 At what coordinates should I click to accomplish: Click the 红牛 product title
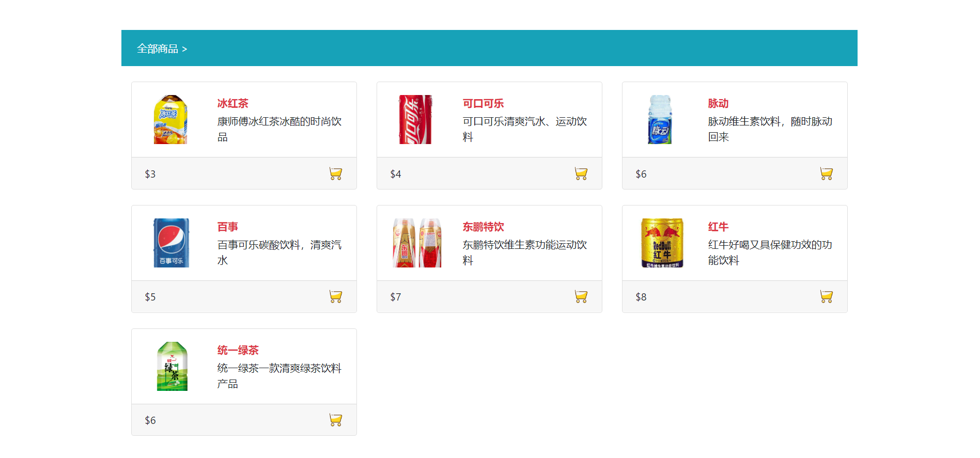click(x=719, y=227)
